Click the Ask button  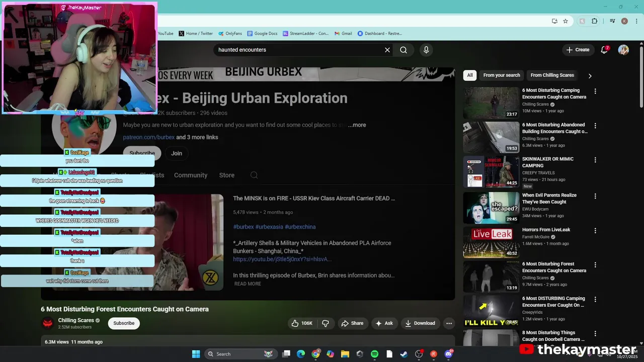pyautogui.click(x=384, y=323)
